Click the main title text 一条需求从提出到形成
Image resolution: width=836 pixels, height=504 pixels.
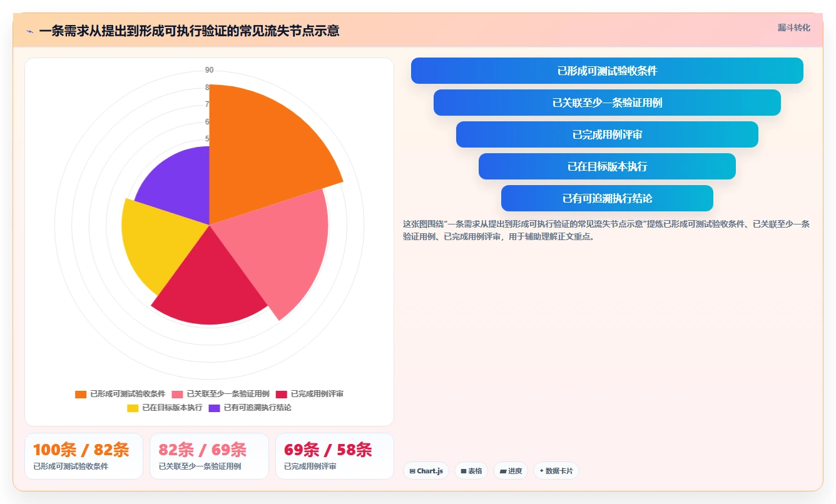189,31
